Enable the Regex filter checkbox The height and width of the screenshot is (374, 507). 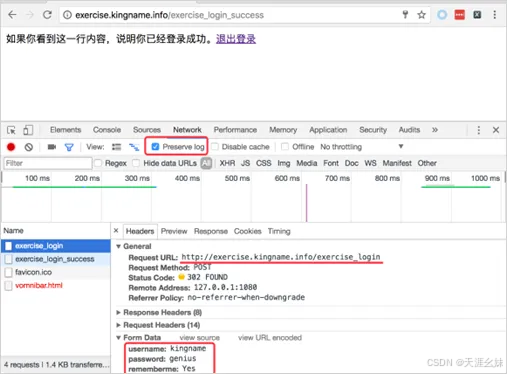pyautogui.click(x=98, y=163)
